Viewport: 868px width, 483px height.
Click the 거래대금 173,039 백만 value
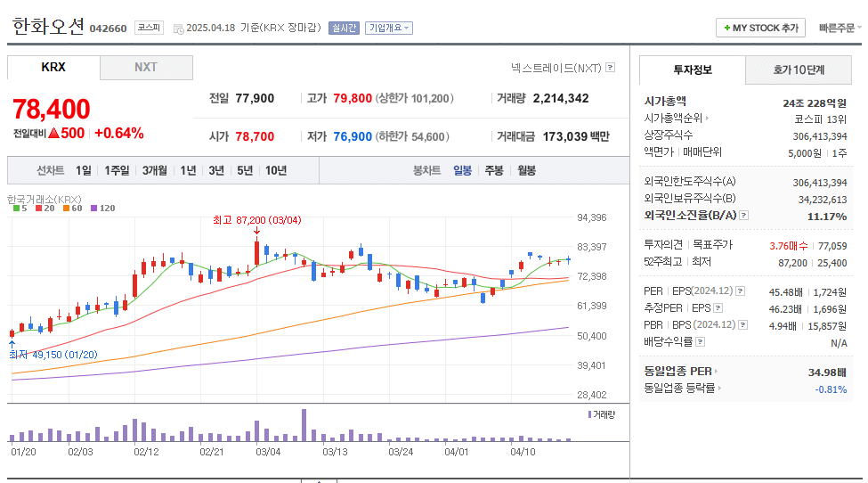[576, 137]
